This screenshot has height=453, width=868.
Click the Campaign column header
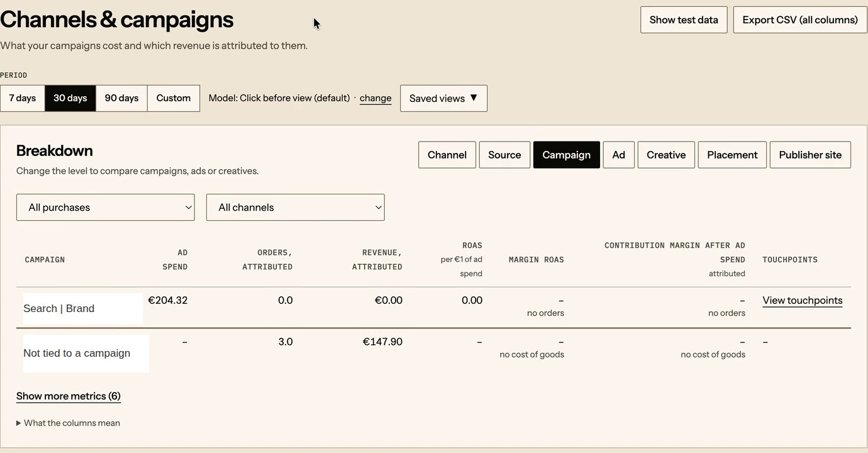click(x=45, y=260)
